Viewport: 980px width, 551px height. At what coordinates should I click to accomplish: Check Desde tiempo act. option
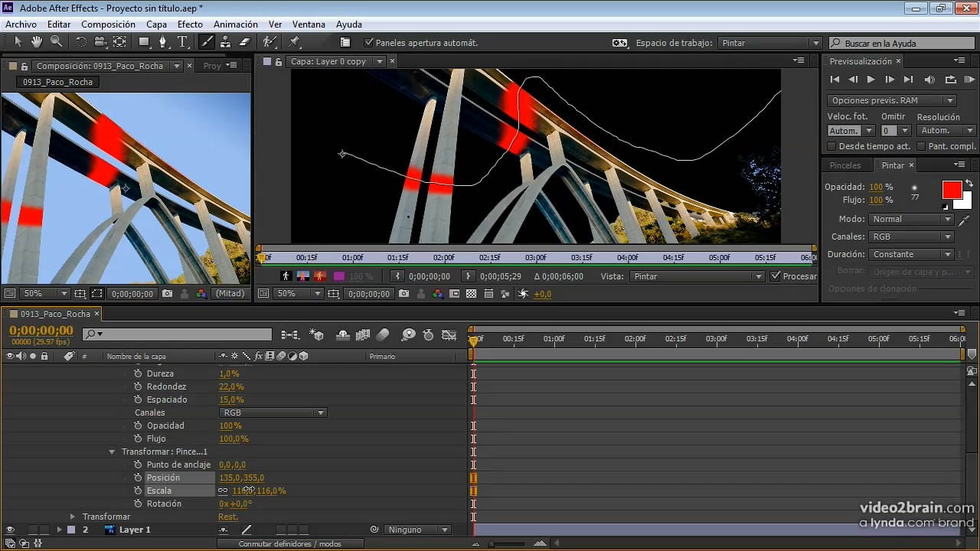[832, 146]
